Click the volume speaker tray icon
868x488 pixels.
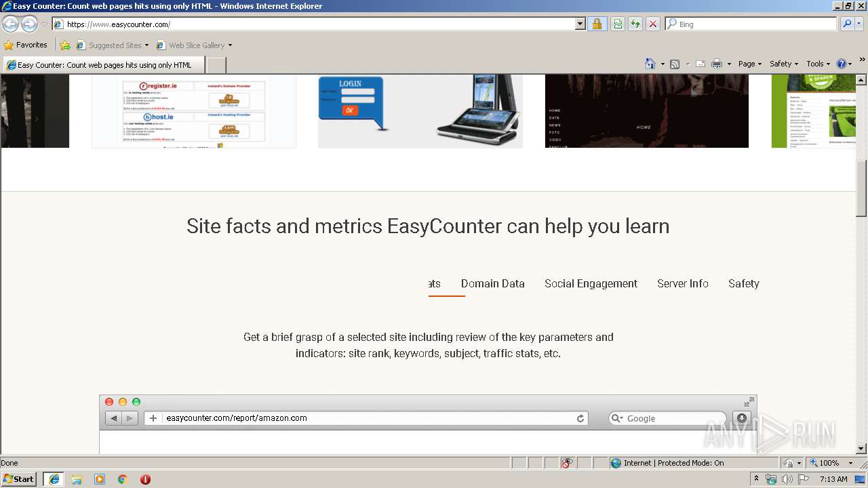[787, 479]
